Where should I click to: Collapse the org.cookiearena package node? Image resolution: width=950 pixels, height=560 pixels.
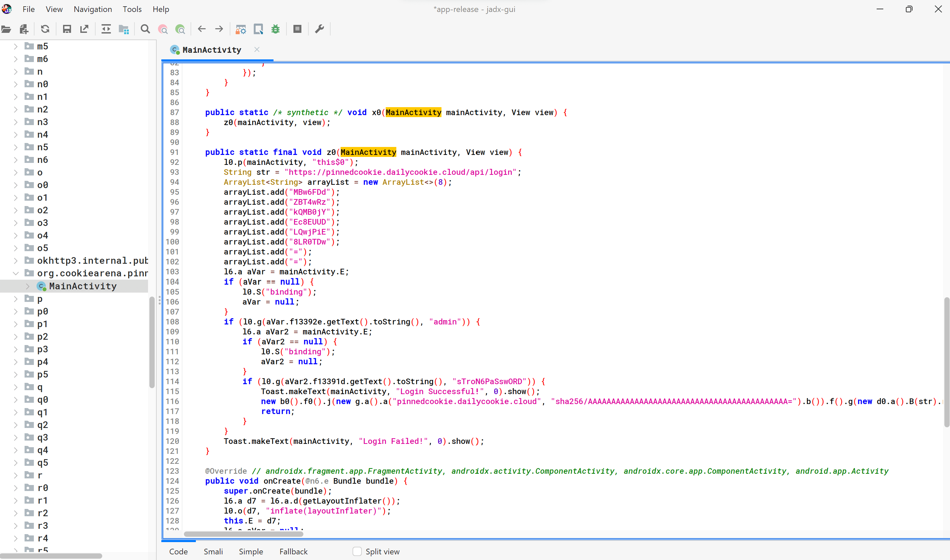pos(16,273)
